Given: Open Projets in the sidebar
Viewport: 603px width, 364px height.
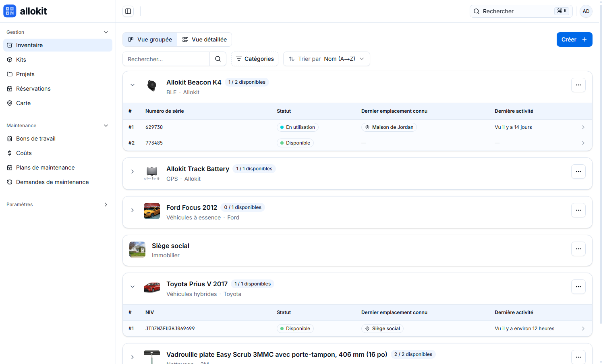Looking at the screenshot, I should 58,74.
